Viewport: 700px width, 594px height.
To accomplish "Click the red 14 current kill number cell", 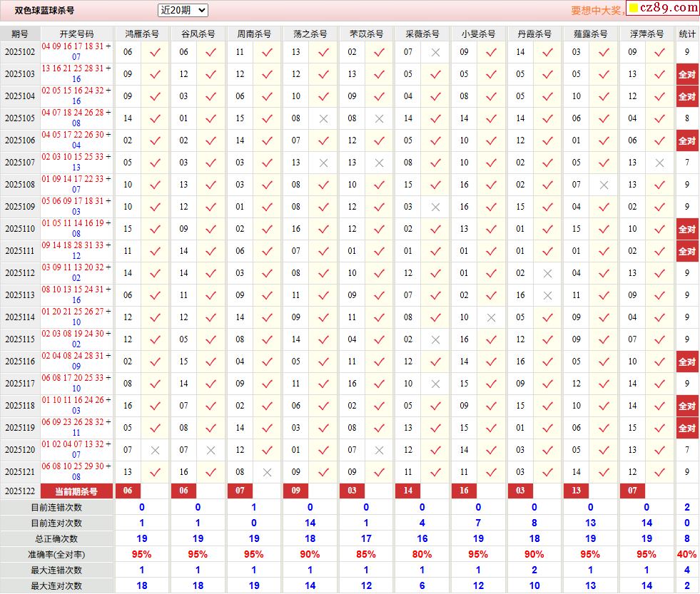I will coord(408,491).
